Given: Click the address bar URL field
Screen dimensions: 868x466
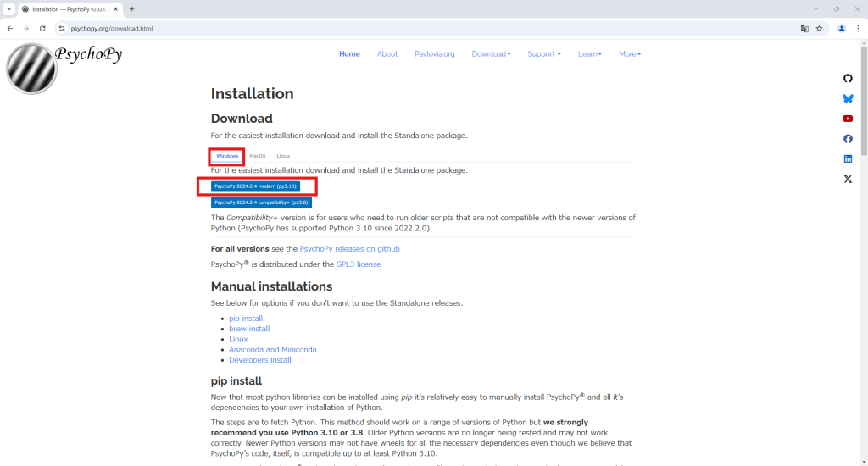Looking at the screenshot, I should tap(424, 28).
